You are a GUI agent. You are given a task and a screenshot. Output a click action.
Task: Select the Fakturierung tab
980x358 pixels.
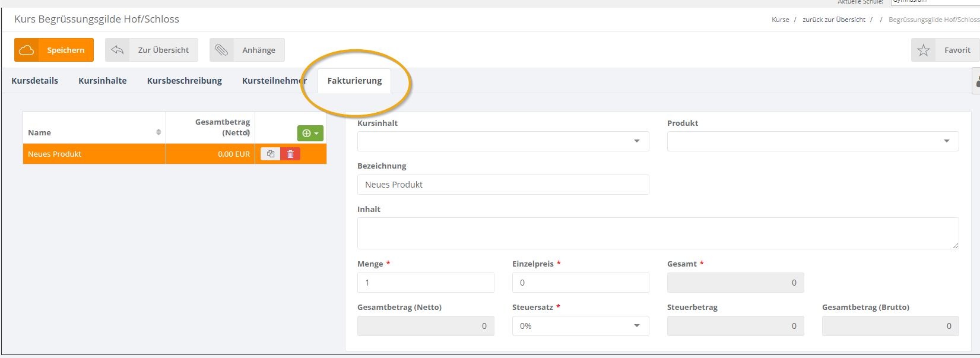click(354, 81)
